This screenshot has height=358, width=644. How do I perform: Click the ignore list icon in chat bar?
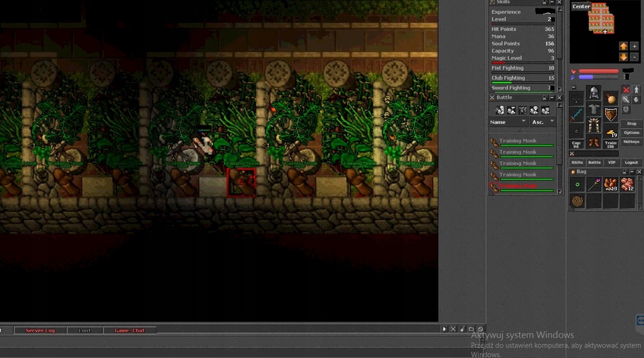(x=480, y=329)
